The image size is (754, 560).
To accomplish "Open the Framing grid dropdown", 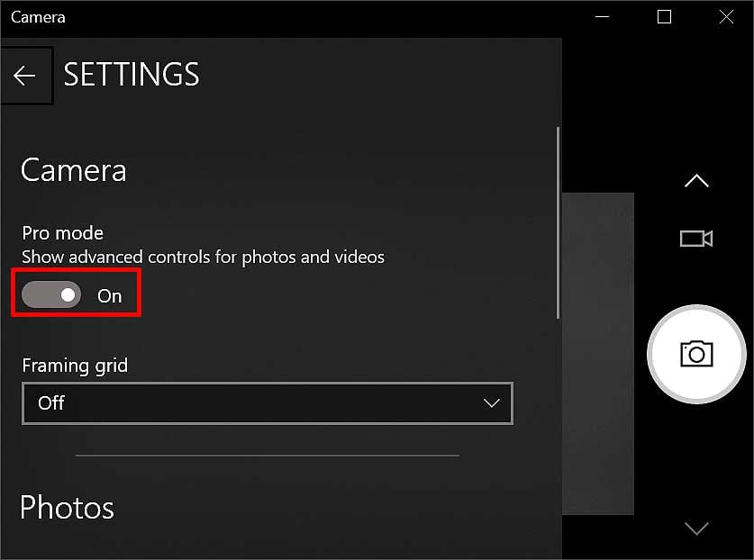I will tap(268, 403).
